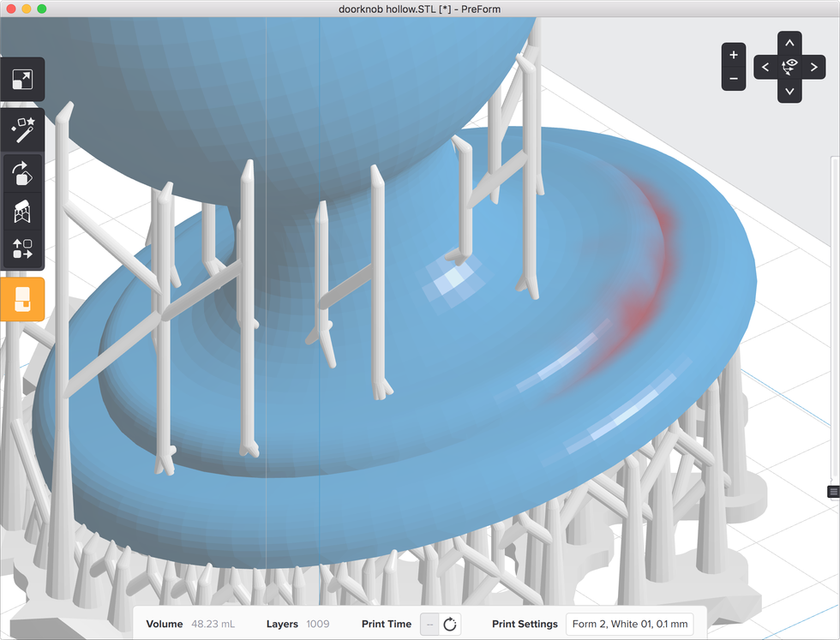Open Print Settings Form 2, White 01 field

(630, 624)
